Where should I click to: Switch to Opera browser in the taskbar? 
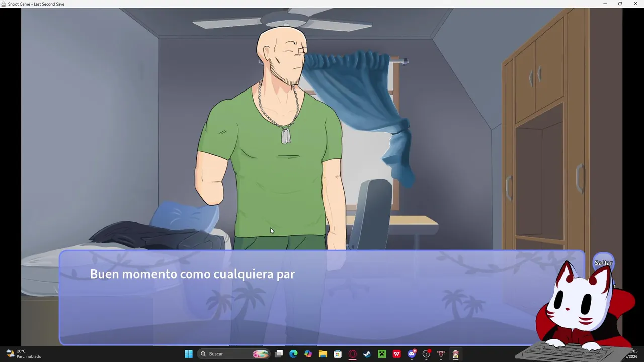click(x=352, y=354)
